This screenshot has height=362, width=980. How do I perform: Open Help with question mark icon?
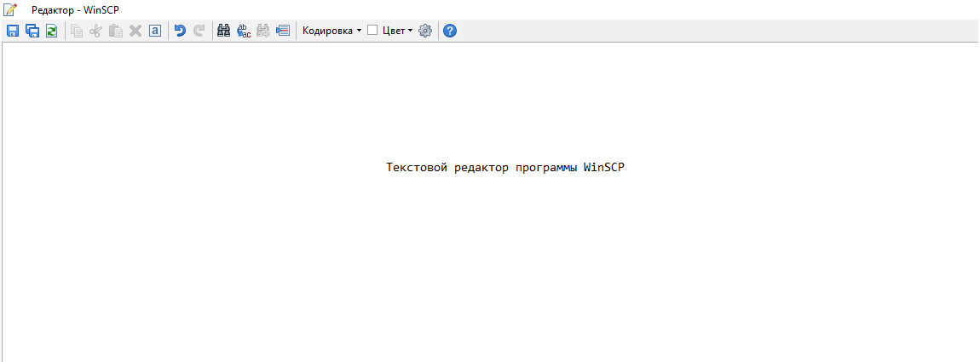(x=450, y=31)
